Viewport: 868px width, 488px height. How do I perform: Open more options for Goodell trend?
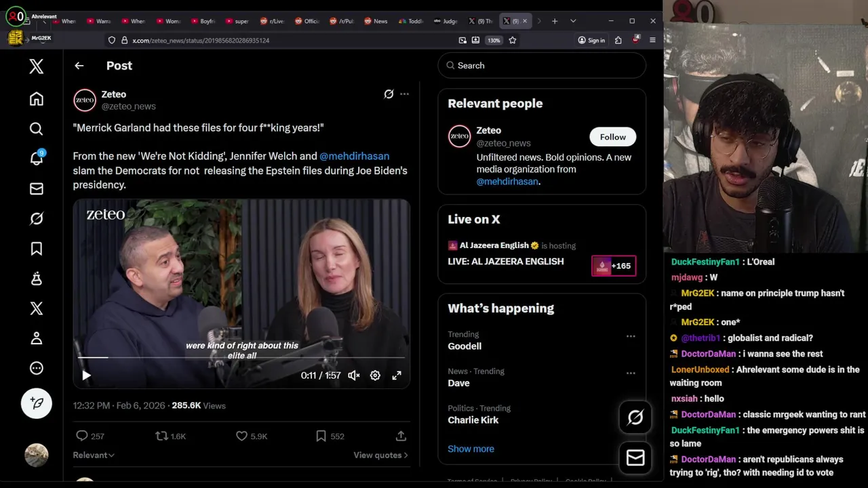click(631, 336)
